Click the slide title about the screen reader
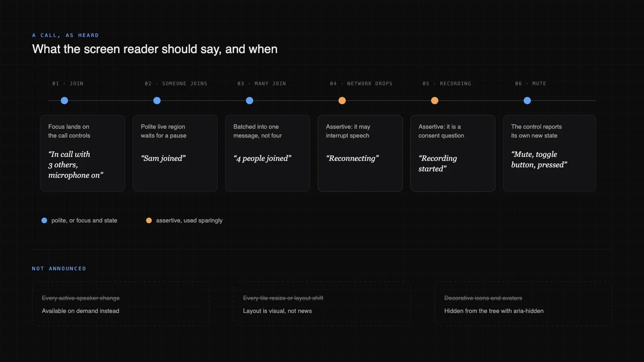 (155, 49)
